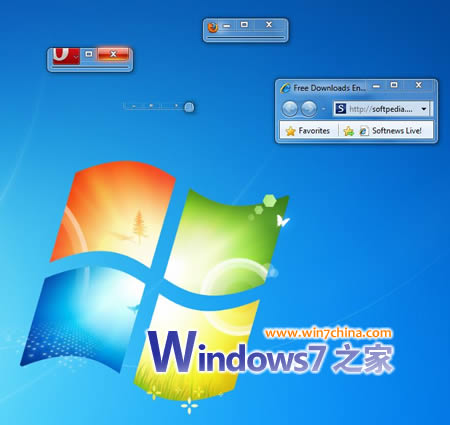
Task: Click the Softpedia 'S' site icon
Action: tap(340, 109)
